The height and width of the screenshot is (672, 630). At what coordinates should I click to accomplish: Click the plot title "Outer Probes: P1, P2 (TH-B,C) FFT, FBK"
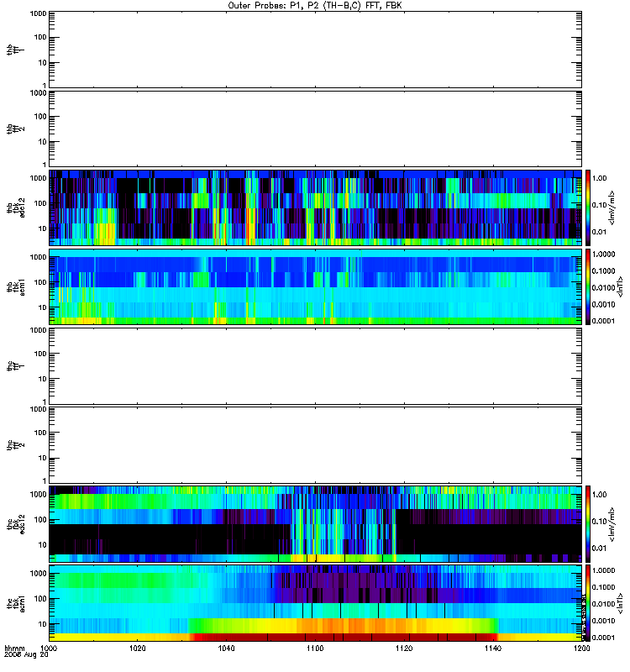click(315, 6)
